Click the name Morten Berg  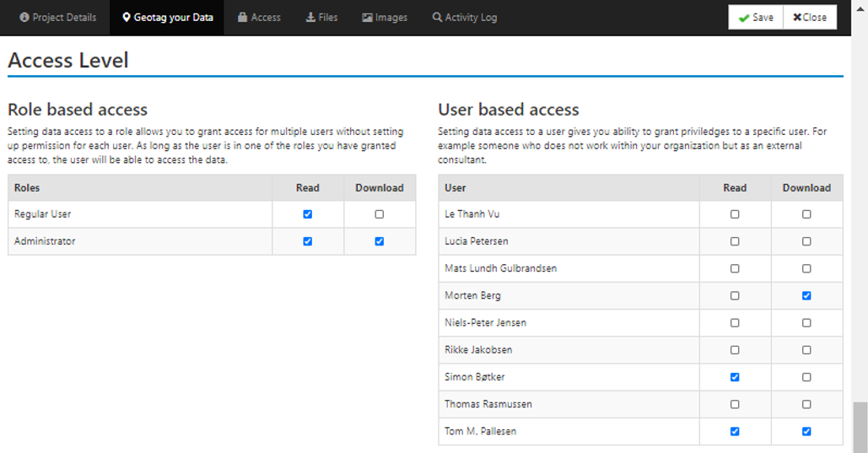[x=472, y=296]
